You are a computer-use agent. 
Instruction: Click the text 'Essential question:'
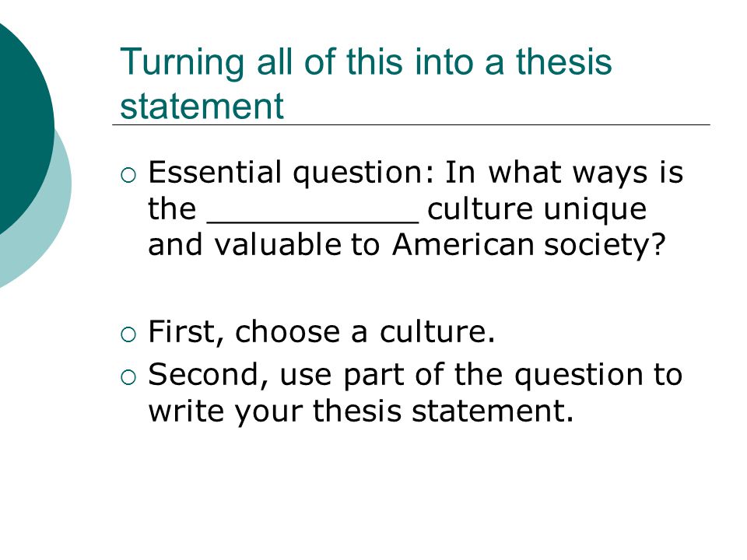[292, 173]
